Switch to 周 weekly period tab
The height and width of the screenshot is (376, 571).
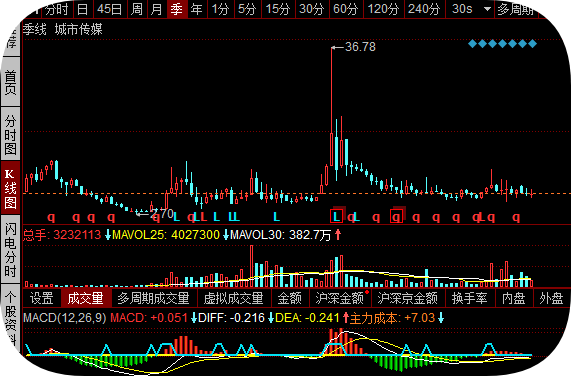point(137,9)
